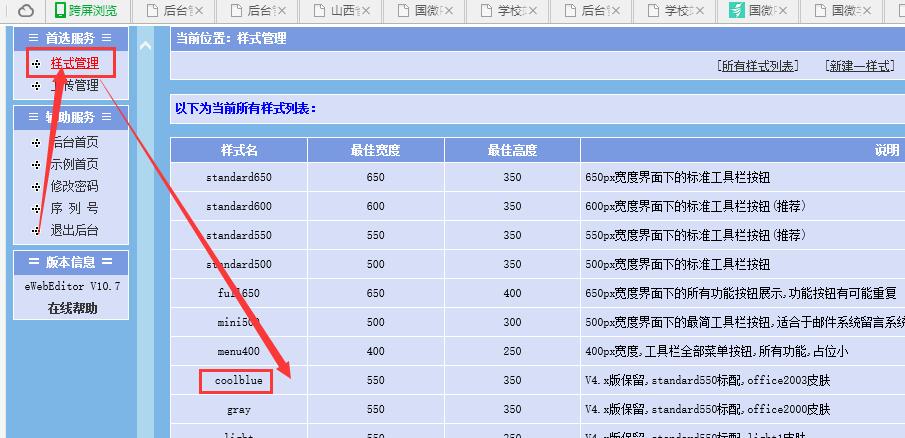Click bullet icon beside 示例首页
The height and width of the screenshot is (438, 905).
[37, 165]
